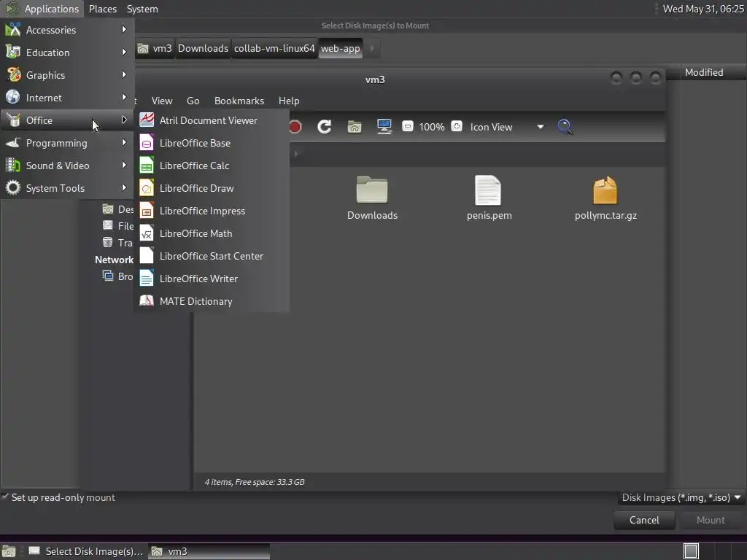Click the Atril Document Viewer icon

click(147, 120)
